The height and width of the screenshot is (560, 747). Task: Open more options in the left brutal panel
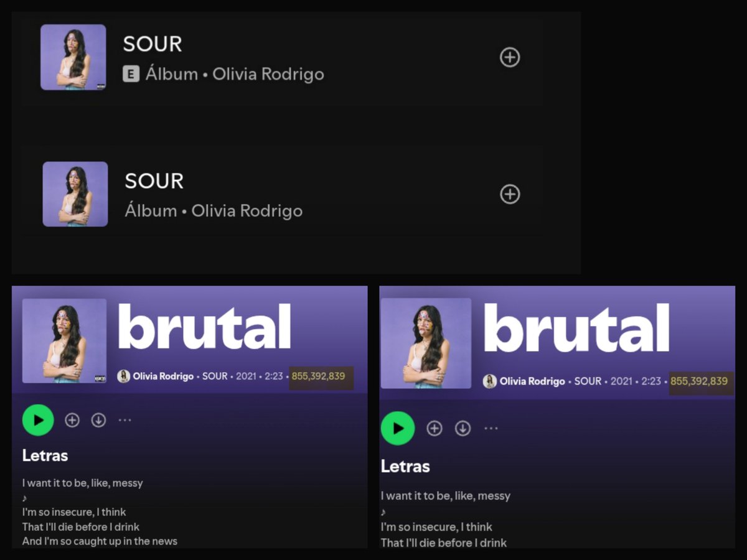pyautogui.click(x=125, y=420)
